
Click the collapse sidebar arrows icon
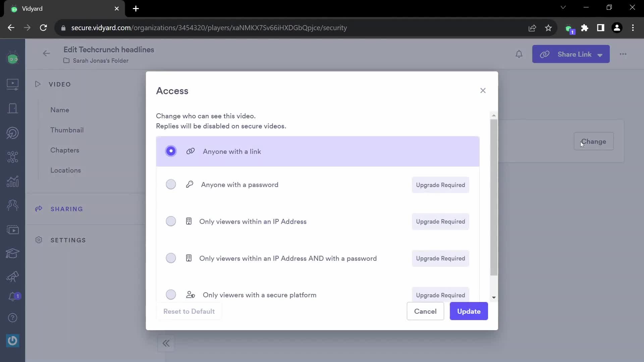coord(166,343)
